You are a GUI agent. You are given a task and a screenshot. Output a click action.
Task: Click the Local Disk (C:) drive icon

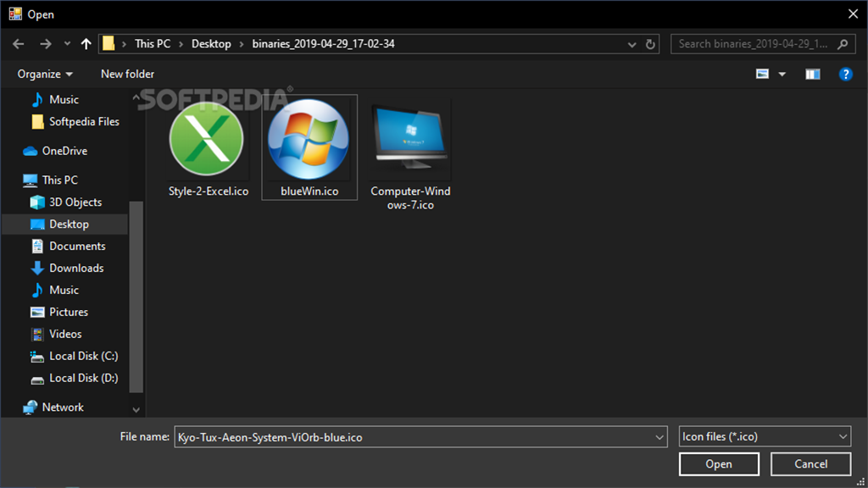point(37,357)
